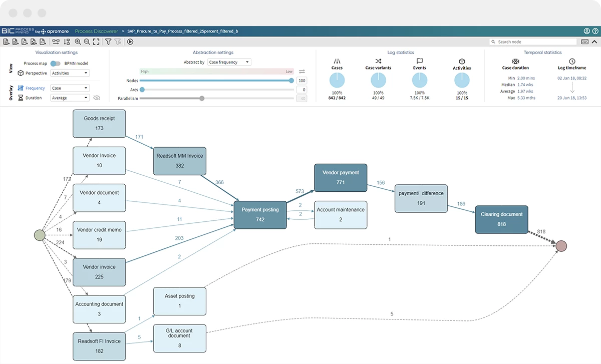Collapse the settings panel with chevron
This screenshot has width=601, height=364.
point(594,42)
